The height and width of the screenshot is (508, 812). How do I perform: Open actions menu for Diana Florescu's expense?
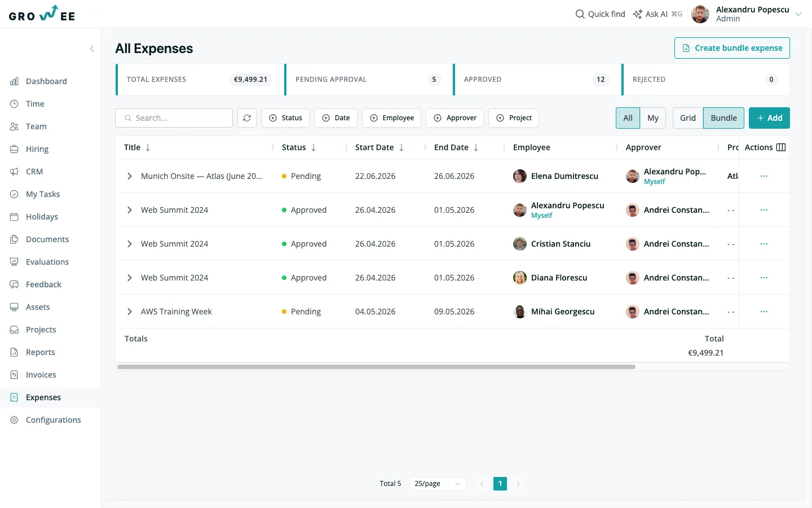(764, 278)
